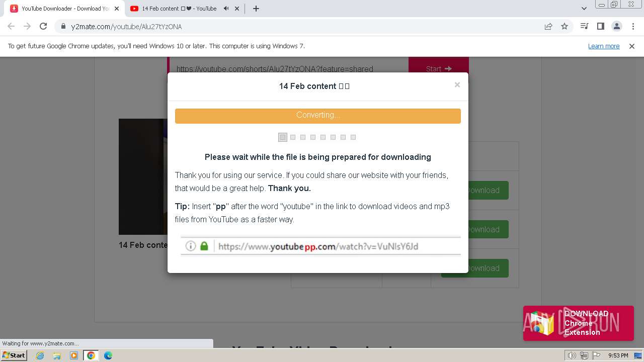Click the 9:53 PM taskbar clock
The height and width of the screenshot is (362, 644).
point(618,355)
